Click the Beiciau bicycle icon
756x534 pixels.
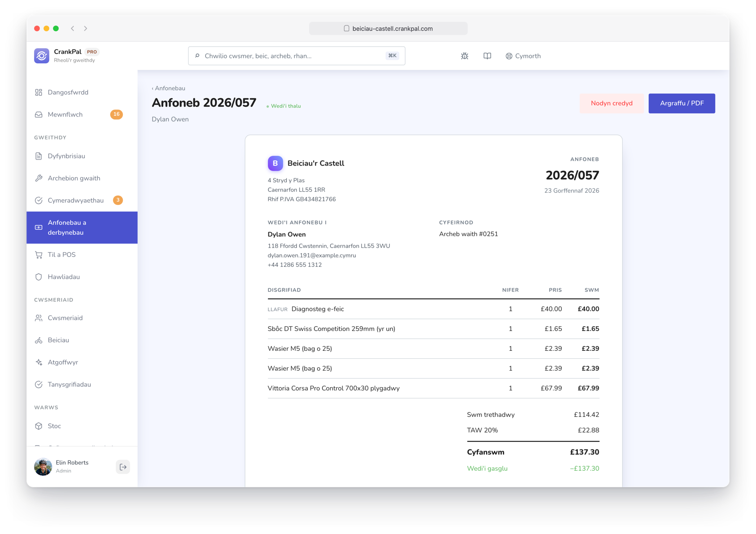[x=39, y=340]
